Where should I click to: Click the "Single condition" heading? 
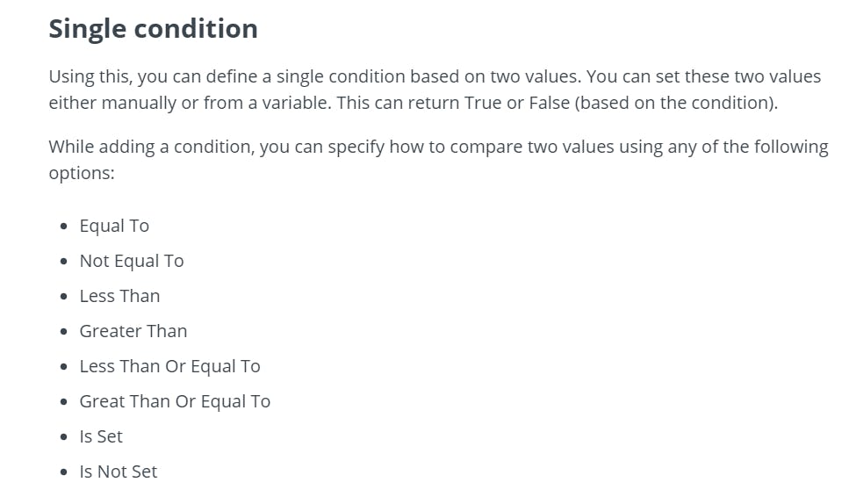pyautogui.click(x=153, y=29)
